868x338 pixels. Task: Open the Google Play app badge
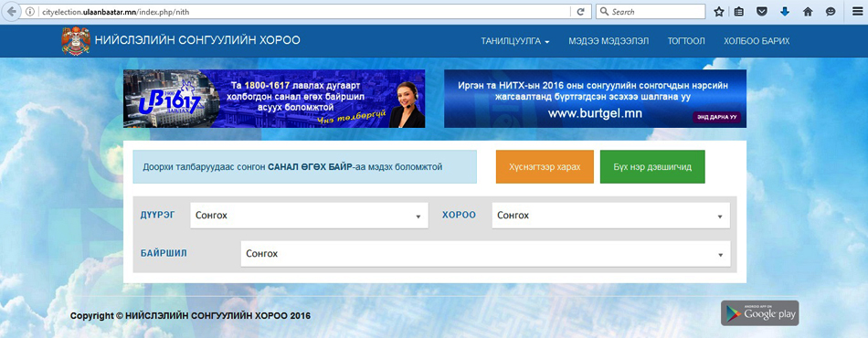759,313
